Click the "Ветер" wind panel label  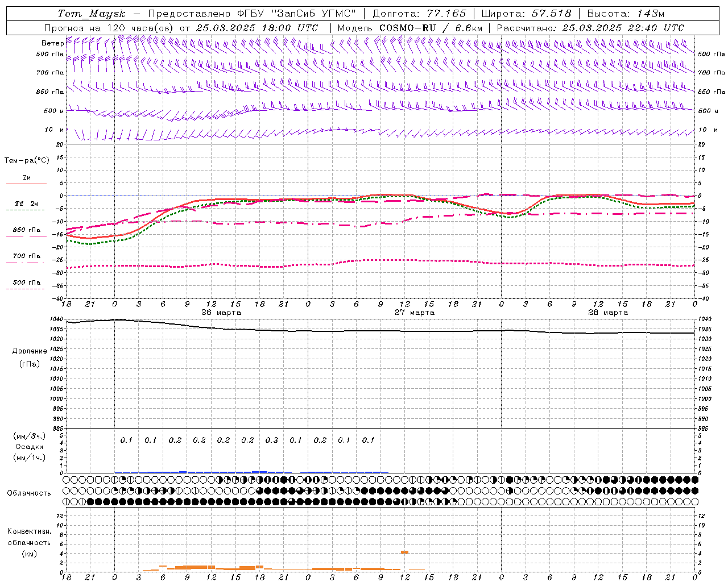[x=53, y=43]
